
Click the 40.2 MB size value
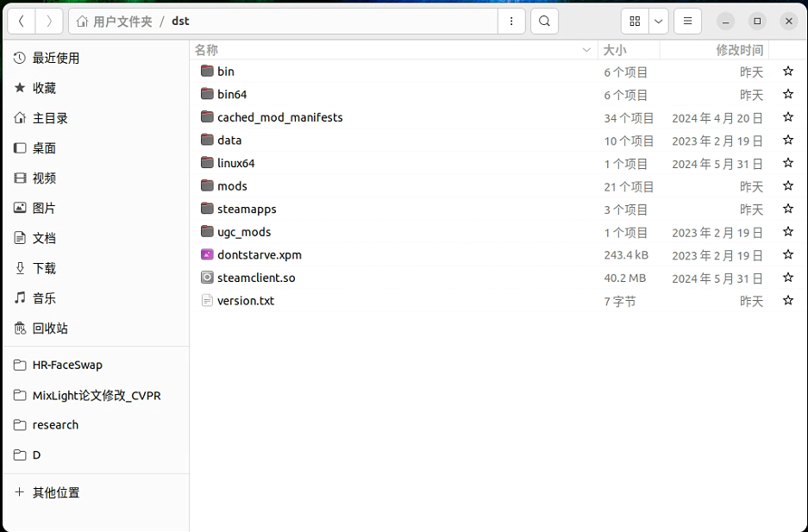624,279
